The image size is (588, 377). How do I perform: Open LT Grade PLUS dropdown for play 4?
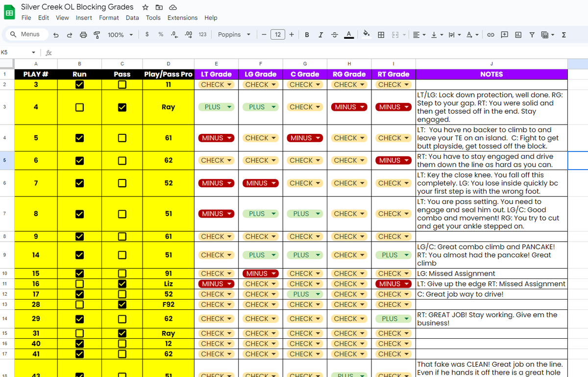[216, 107]
